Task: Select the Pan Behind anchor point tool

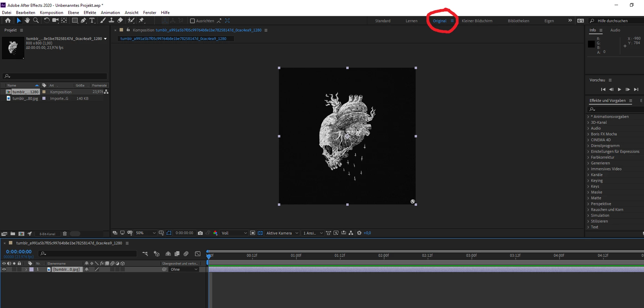Action: pyautogui.click(x=64, y=21)
